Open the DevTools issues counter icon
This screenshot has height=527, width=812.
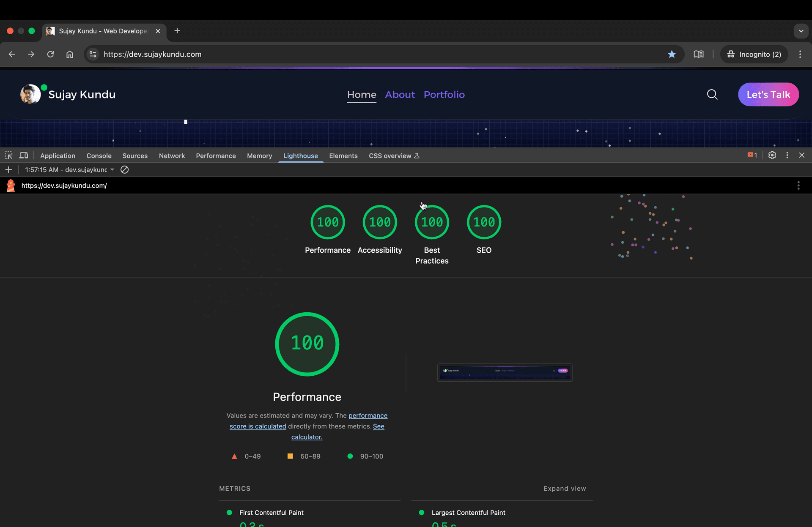(752, 155)
